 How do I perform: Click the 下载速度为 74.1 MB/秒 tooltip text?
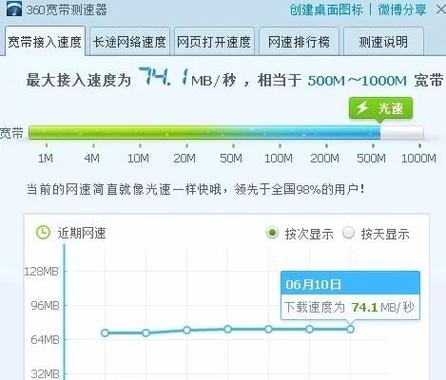coord(349,307)
